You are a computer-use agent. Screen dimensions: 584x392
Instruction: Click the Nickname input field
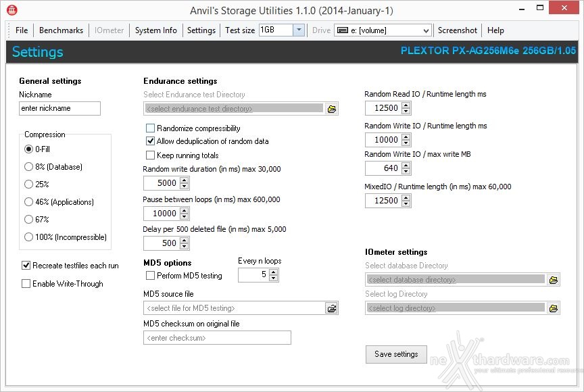pyautogui.click(x=59, y=108)
